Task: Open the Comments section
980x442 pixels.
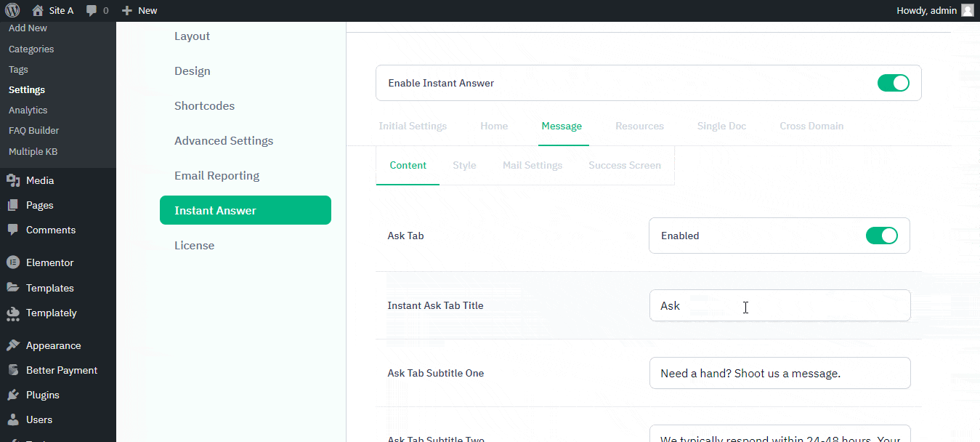Action: (x=51, y=229)
